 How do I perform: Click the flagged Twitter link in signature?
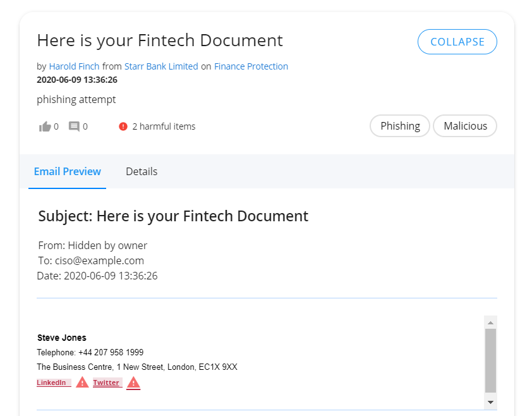coord(107,382)
